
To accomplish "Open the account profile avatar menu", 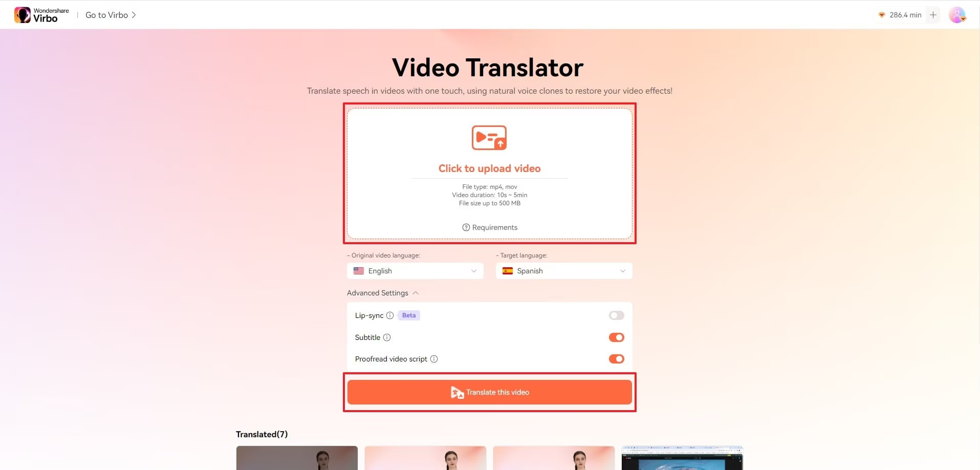I will tap(957, 15).
